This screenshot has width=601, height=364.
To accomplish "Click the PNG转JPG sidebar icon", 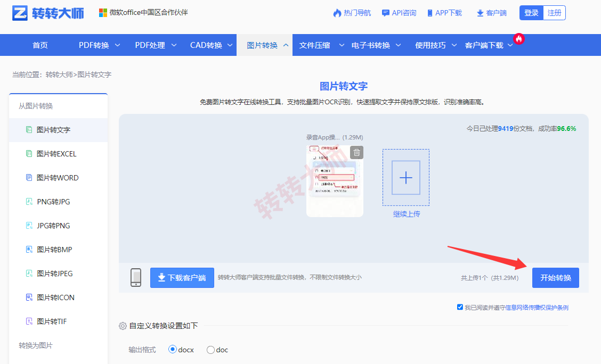I will 29,201.
